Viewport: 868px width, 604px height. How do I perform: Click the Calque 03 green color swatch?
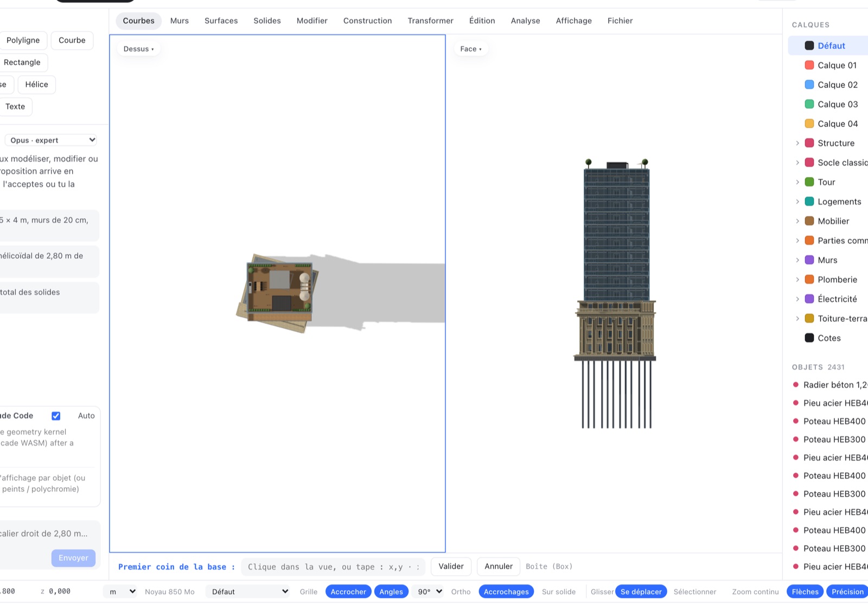pyautogui.click(x=809, y=104)
